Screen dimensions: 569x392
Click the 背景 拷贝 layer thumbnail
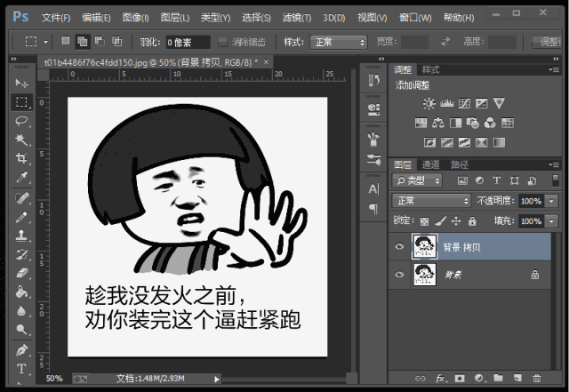point(424,246)
